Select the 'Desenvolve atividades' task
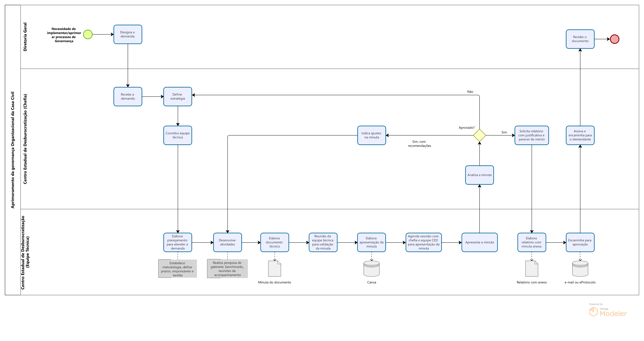This screenshot has height=341, width=644. click(227, 242)
